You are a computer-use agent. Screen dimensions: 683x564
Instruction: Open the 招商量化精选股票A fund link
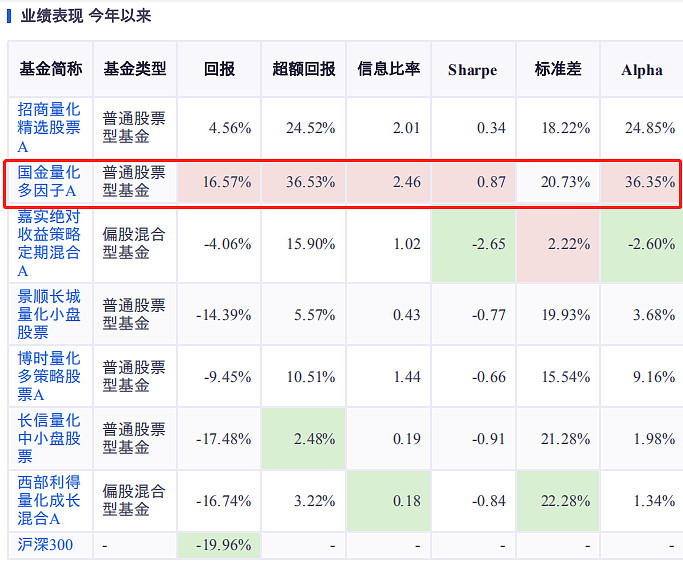(x=49, y=128)
